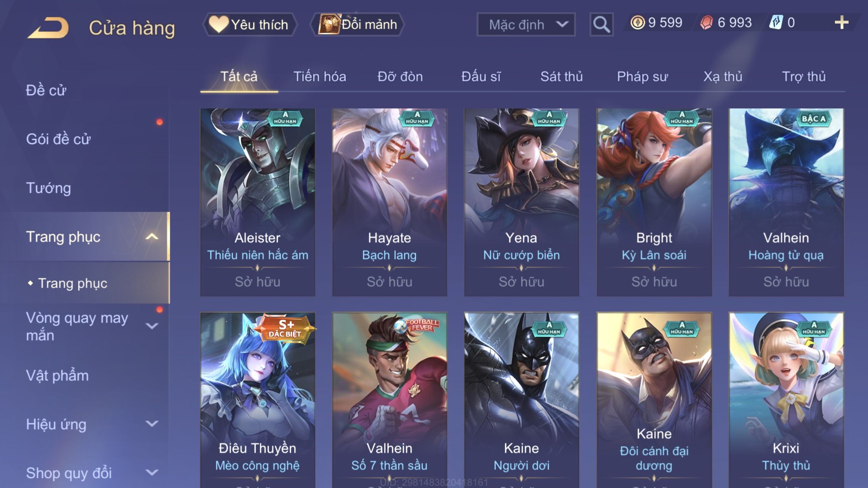Viewport: 868px width, 488px height.
Task: Switch to the Pháp sư tab
Action: (x=642, y=76)
